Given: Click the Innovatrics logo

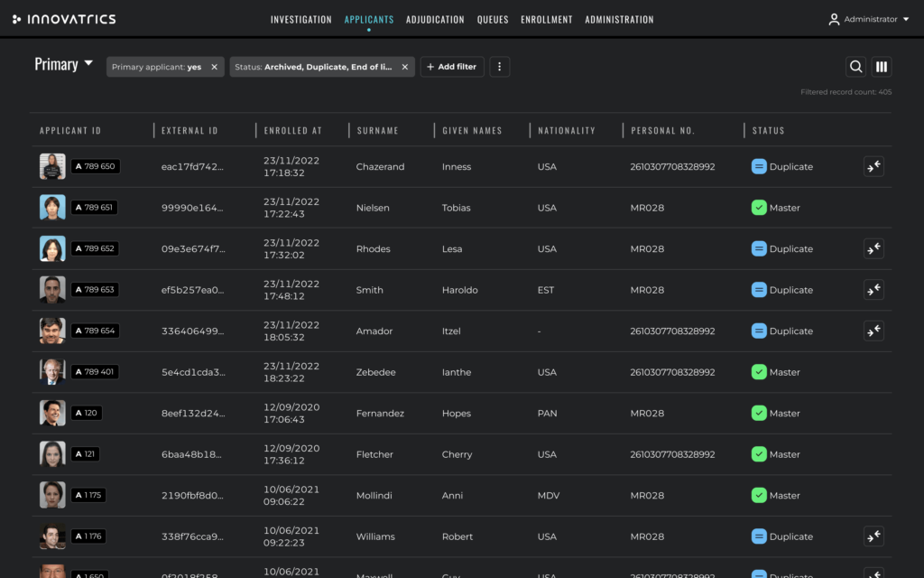Looking at the screenshot, I should (x=64, y=19).
